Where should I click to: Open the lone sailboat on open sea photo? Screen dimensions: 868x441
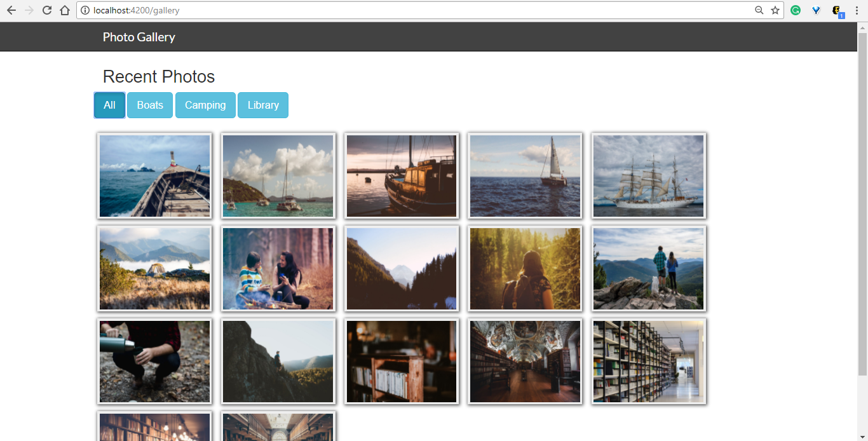[525, 176]
